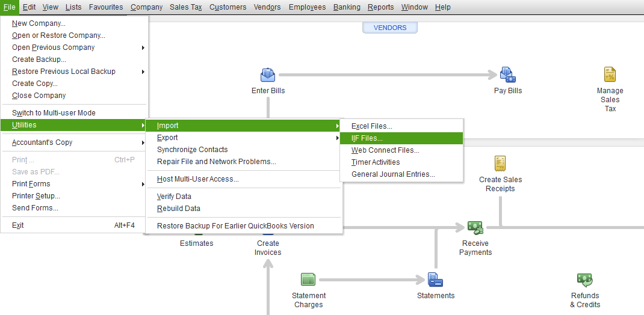Viewport: 644px width, 315px height.
Task: Open the Receive Payments icon
Action: tap(475, 227)
